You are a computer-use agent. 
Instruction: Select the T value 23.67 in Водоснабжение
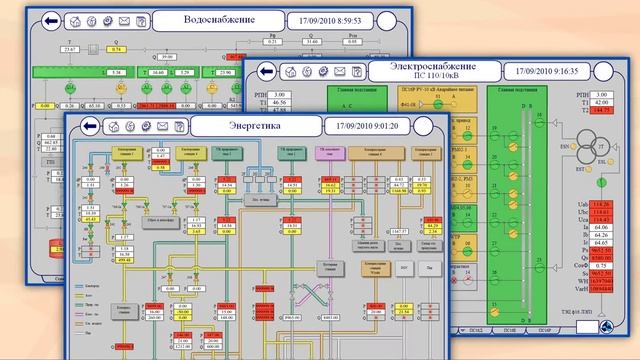point(70,49)
